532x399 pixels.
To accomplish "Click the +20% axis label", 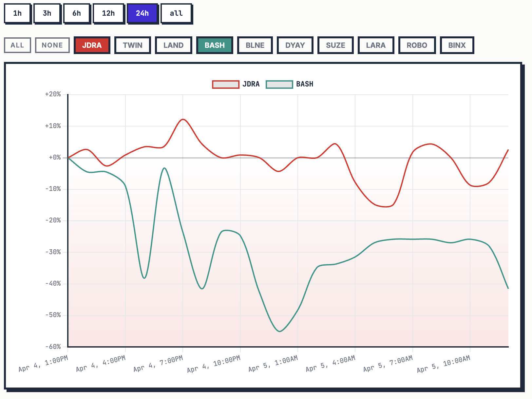I will [x=53, y=94].
